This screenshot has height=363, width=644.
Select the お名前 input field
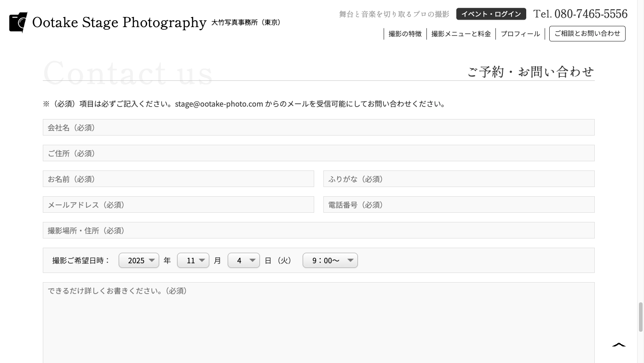coord(178,179)
